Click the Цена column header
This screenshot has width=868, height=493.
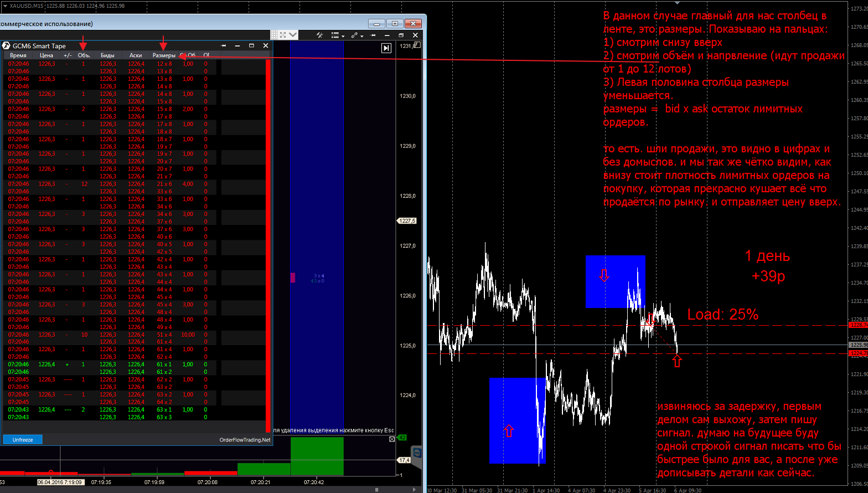click(x=46, y=55)
